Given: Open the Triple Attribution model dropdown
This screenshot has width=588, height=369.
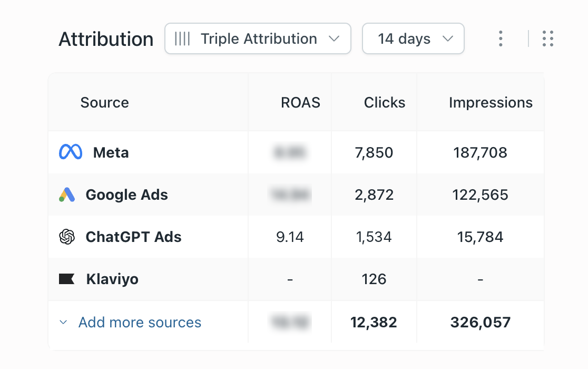Looking at the screenshot, I should tap(258, 38).
